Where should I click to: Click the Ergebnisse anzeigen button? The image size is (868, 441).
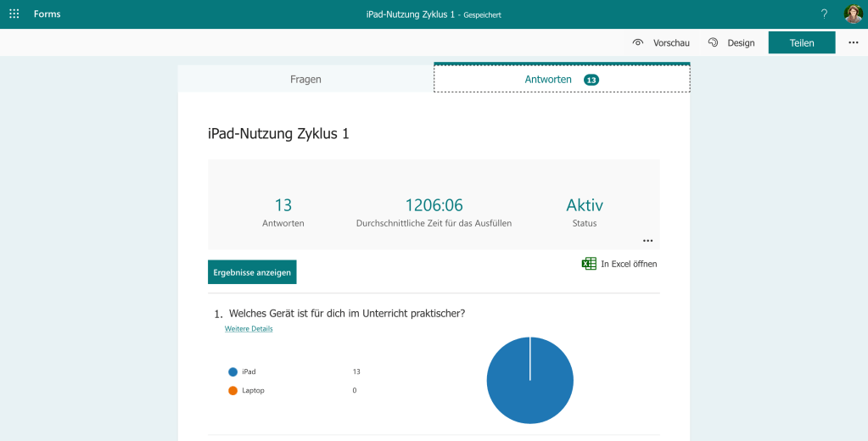click(x=252, y=272)
